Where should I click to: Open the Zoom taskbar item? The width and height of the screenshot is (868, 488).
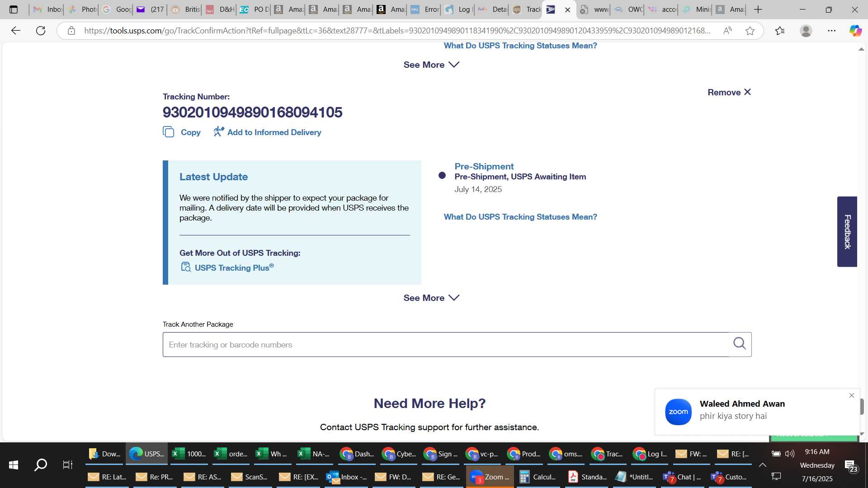pos(490,477)
